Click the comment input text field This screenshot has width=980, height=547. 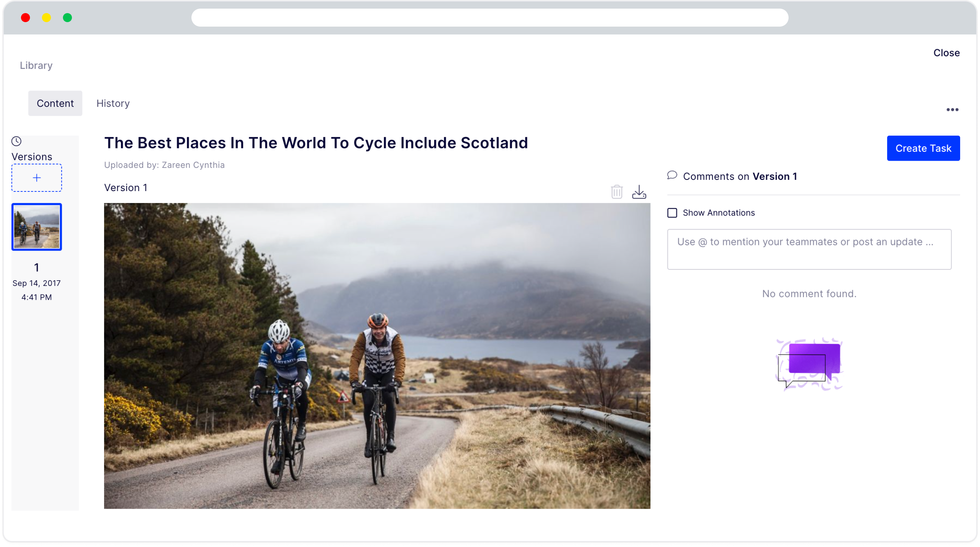[809, 249]
